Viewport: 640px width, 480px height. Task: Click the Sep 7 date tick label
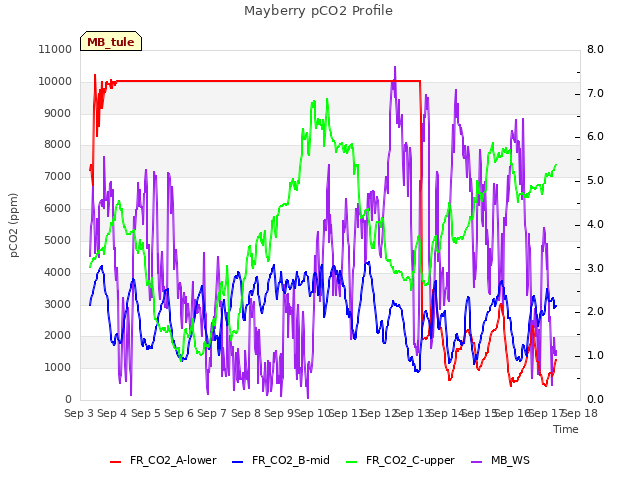(212, 413)
